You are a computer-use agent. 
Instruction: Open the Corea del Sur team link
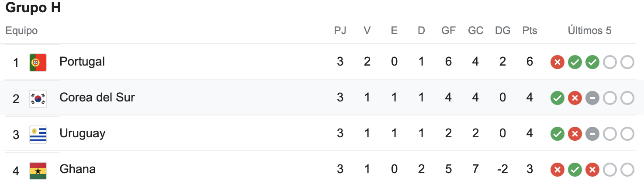[97, 97]
